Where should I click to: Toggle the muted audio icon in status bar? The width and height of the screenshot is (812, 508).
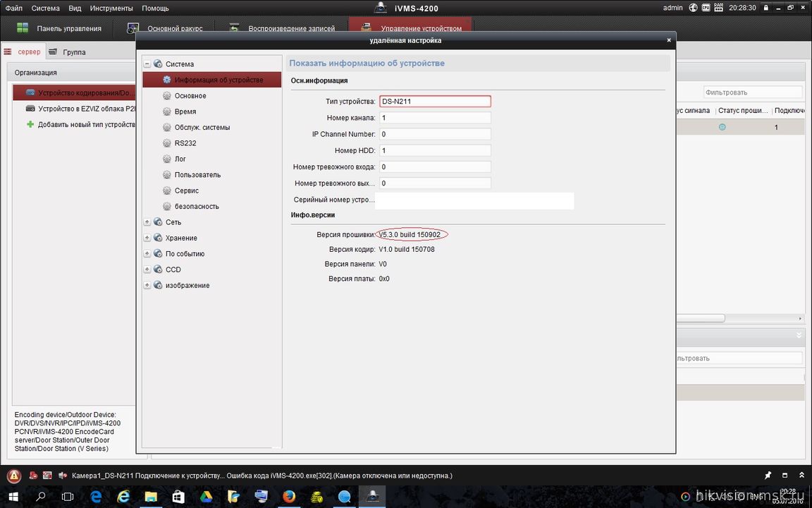coord(63,476)
